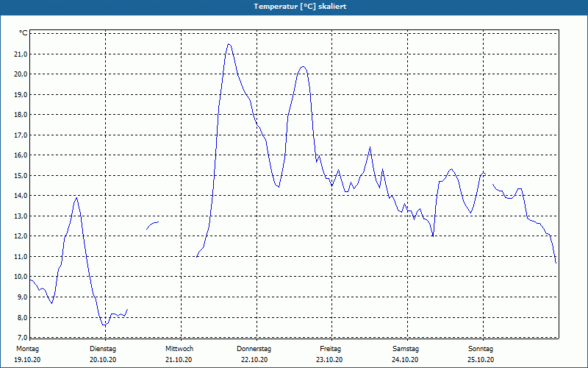Click the date label 24.10.20
The image size is (588, 368).
tap(405, 360)
